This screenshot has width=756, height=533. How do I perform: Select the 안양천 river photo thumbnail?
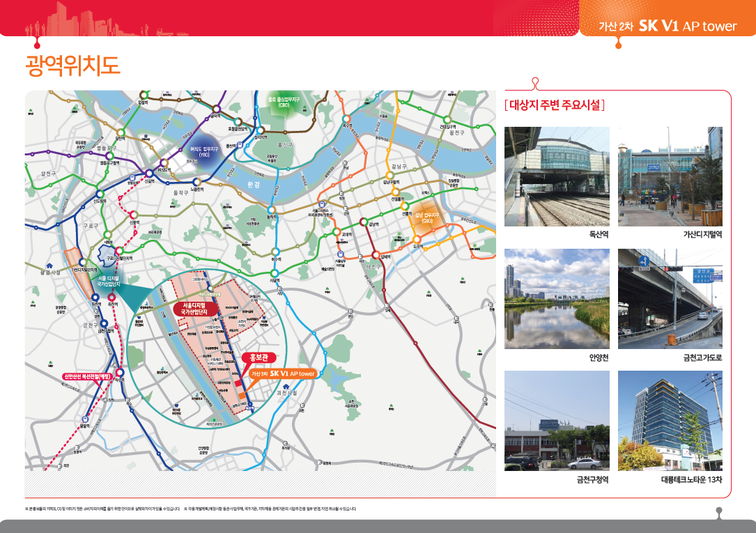[557, 299]
